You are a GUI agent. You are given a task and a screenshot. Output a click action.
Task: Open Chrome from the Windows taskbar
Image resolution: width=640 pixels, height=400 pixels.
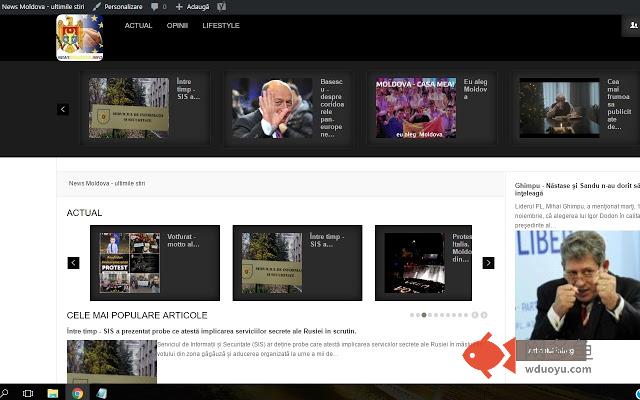pos(77,392)
